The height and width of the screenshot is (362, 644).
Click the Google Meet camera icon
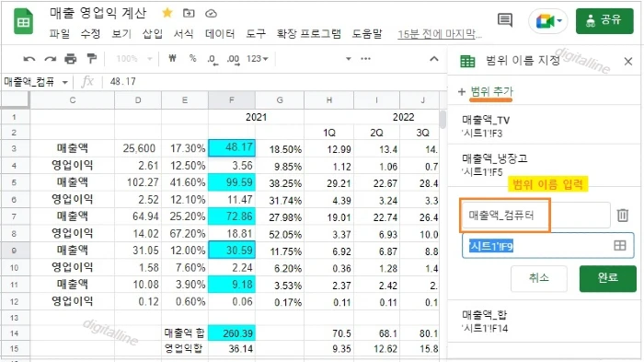545,21
